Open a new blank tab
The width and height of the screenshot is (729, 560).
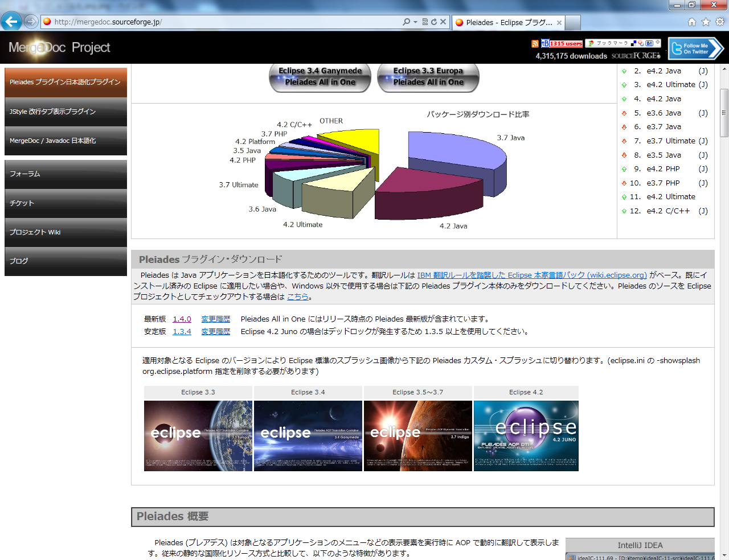click(x=573, y=22)
